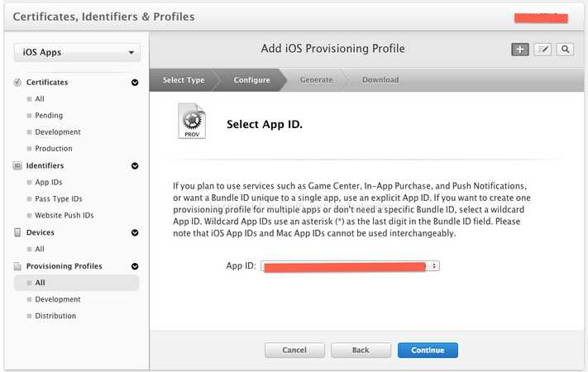Open Distribution provisioning profiles
588x372 pixels.
(55, 316)
